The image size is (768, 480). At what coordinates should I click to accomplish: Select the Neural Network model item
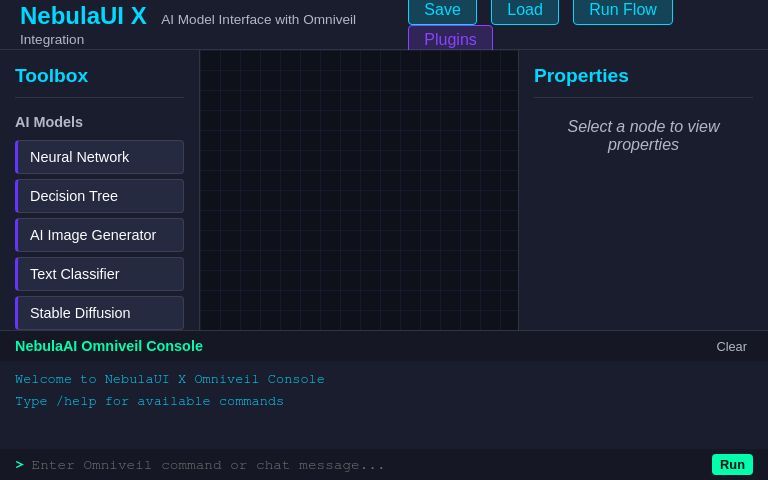point(100,157)
